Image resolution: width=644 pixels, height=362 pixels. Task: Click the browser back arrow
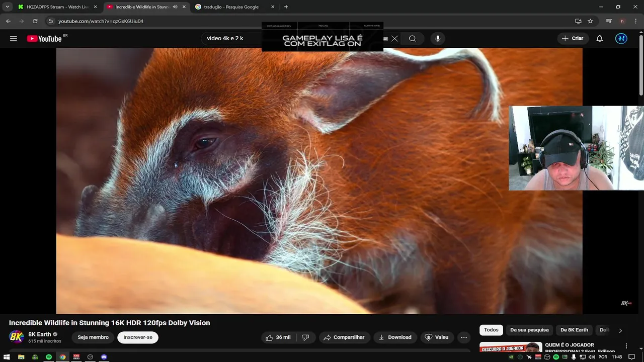[8, 21]
